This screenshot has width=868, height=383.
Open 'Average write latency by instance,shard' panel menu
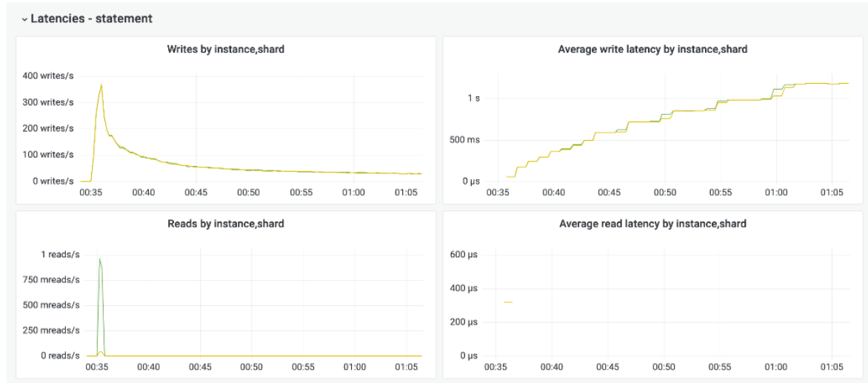[652, 50]
